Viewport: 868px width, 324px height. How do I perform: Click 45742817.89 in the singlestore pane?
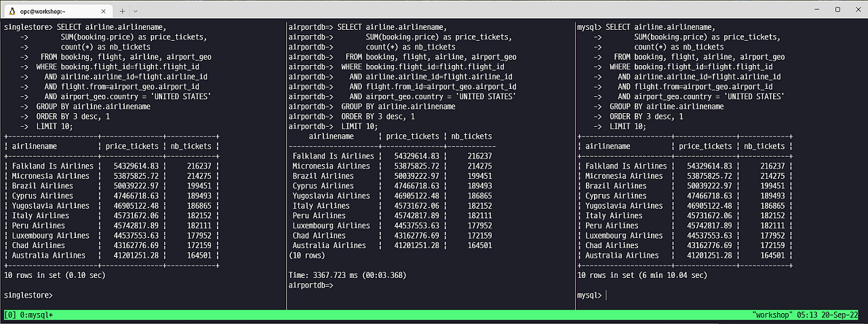tap(136, 226)
